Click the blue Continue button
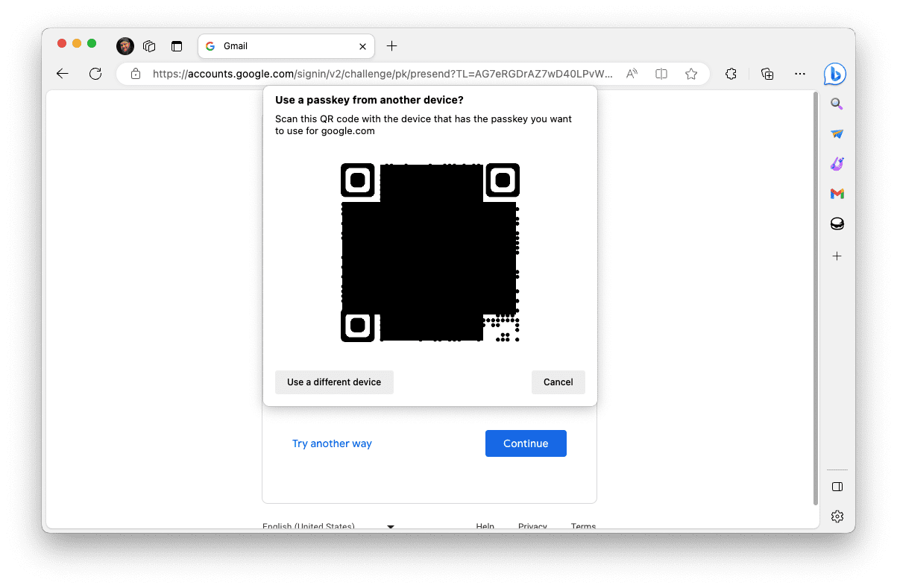 (526, 443)
